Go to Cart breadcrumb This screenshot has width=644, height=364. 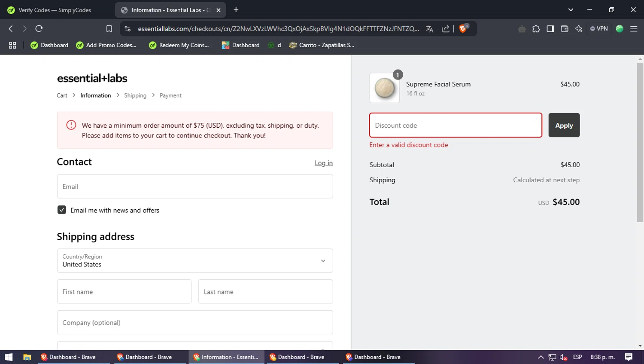62,95
